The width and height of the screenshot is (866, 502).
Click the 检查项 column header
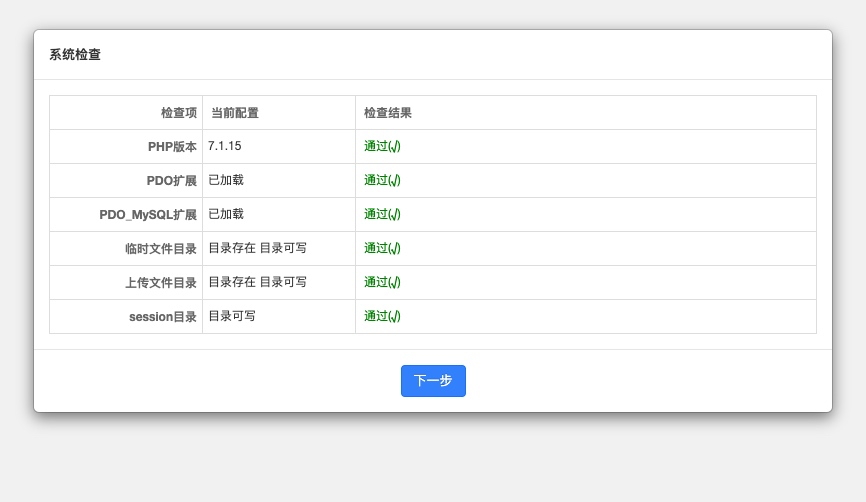[179, 113]
